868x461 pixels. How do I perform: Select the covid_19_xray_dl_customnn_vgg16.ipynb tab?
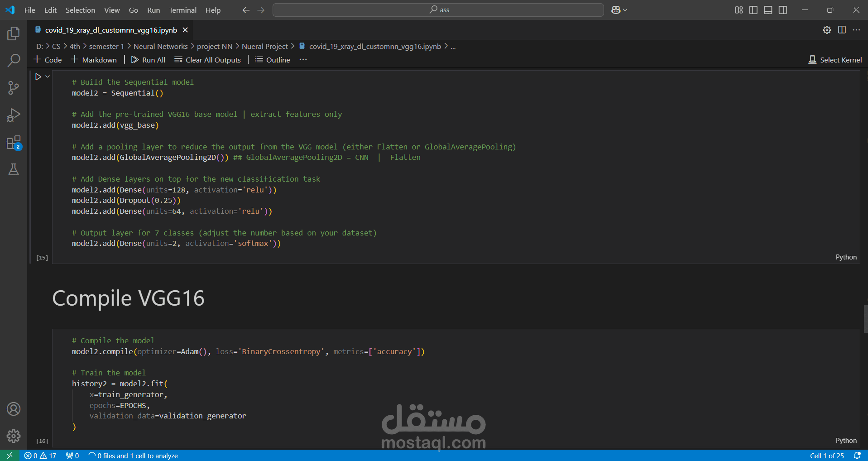pyautogui.click(x=111, y=30)
